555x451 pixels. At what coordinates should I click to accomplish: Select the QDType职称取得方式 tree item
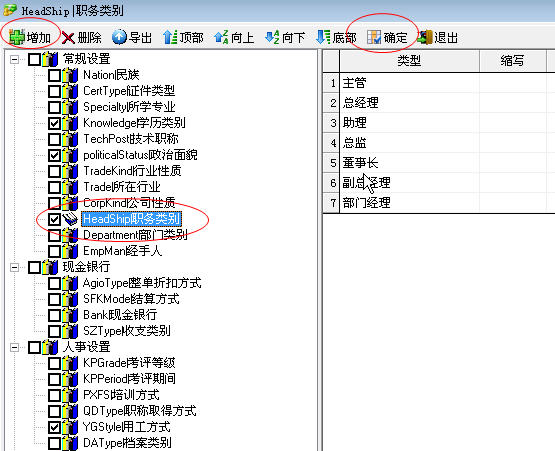coord(139,411)
